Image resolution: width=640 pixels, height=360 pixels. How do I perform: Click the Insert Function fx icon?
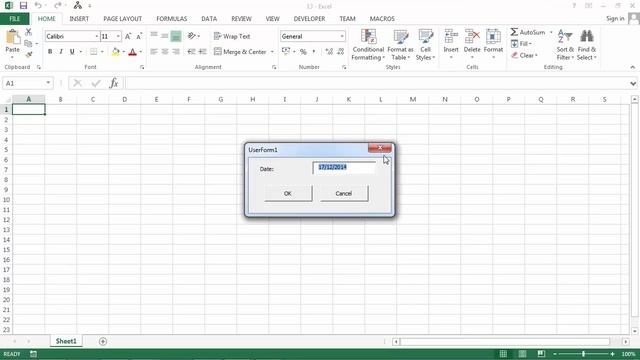tap(114, 83)
